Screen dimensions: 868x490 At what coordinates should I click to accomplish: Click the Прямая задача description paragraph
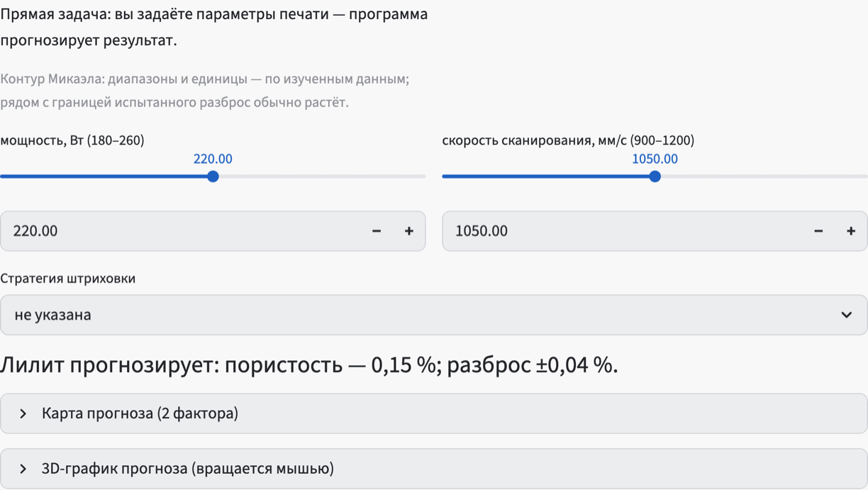point(214,27)
